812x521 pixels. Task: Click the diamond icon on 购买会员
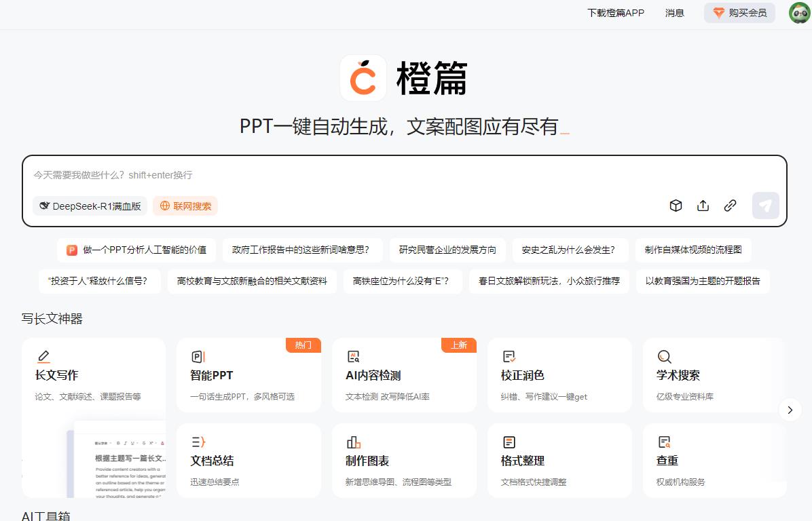718,13
